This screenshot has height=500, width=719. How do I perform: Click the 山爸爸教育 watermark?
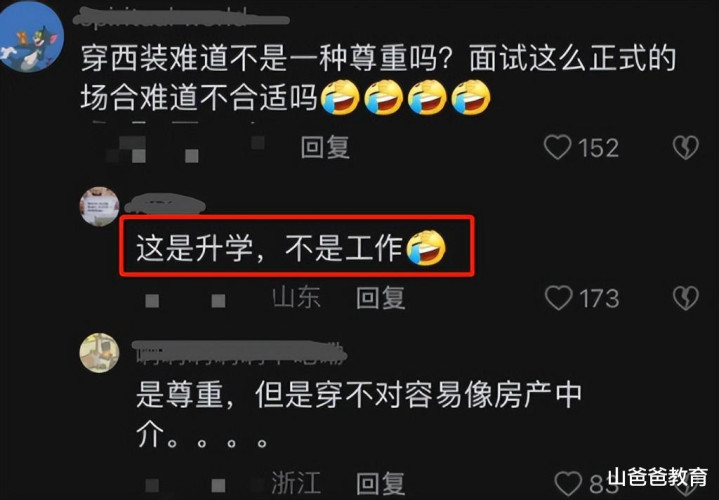(657, 478)
